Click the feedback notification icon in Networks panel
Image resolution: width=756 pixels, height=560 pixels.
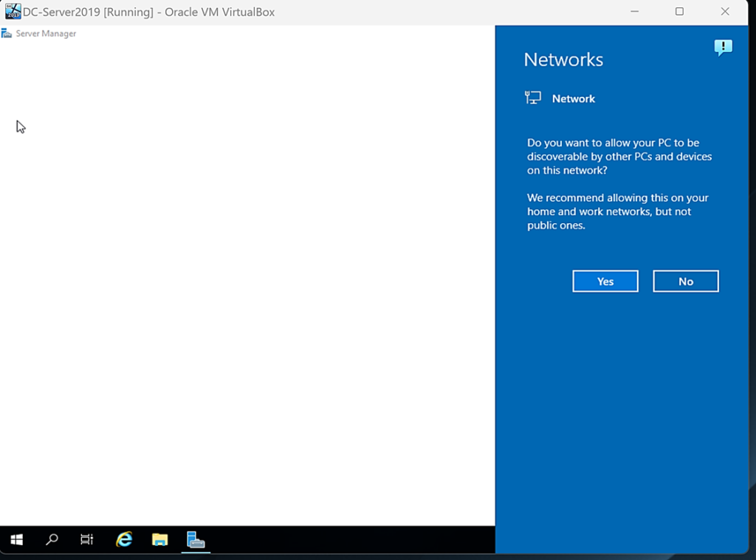coord(723,47)
